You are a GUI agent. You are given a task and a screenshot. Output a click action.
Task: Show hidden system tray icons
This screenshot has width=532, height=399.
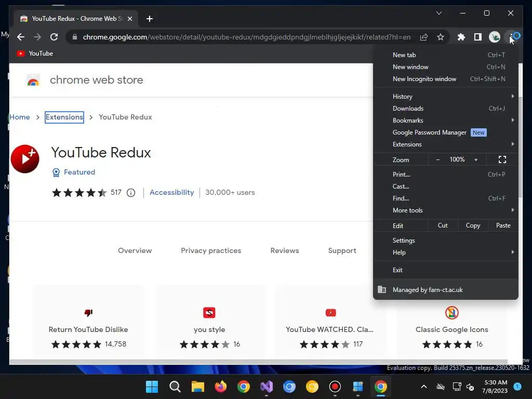(x=424, y=387)
